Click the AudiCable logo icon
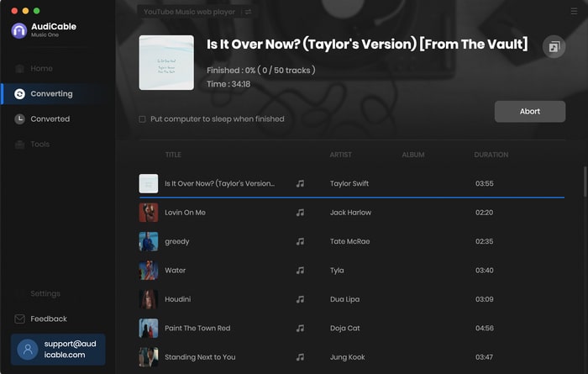Screen dimensions: 588x374 pyautogui.click(x=19, y=30)
